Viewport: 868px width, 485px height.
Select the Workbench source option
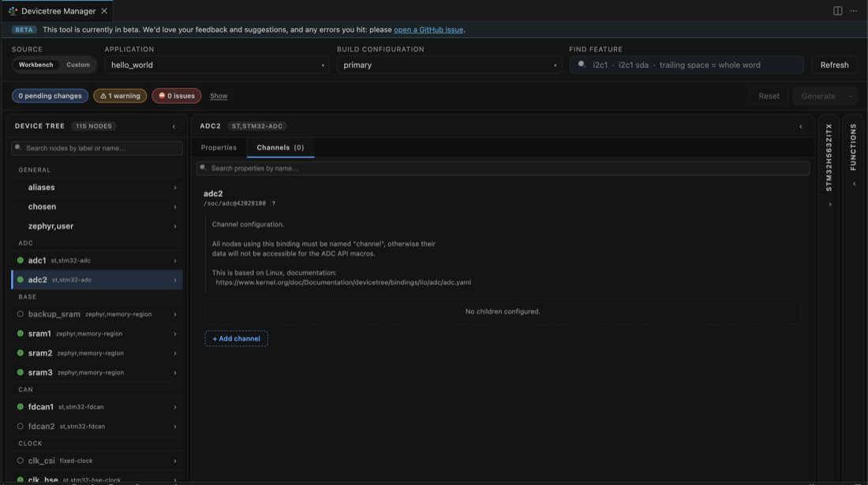(36, 65)
